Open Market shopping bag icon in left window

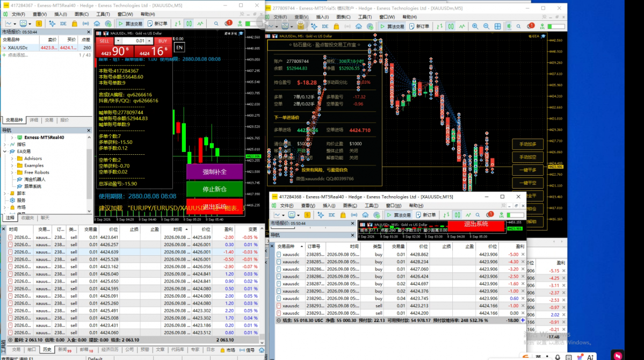74,24
